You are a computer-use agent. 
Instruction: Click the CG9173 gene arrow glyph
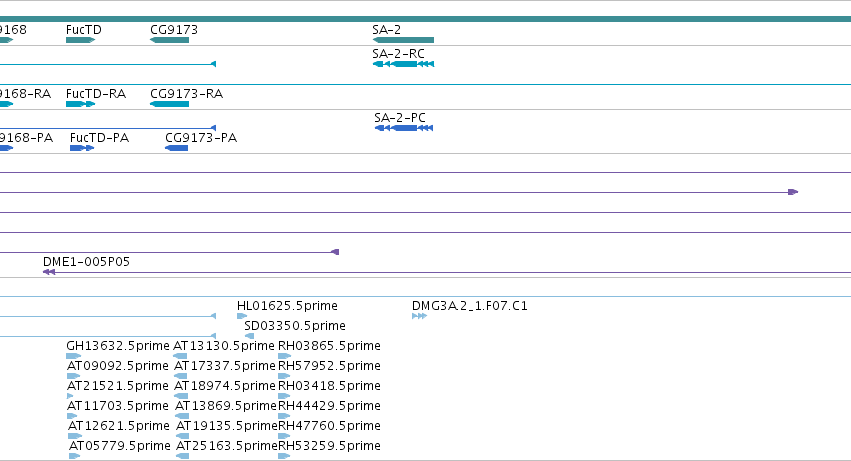[x=169, y=40]
